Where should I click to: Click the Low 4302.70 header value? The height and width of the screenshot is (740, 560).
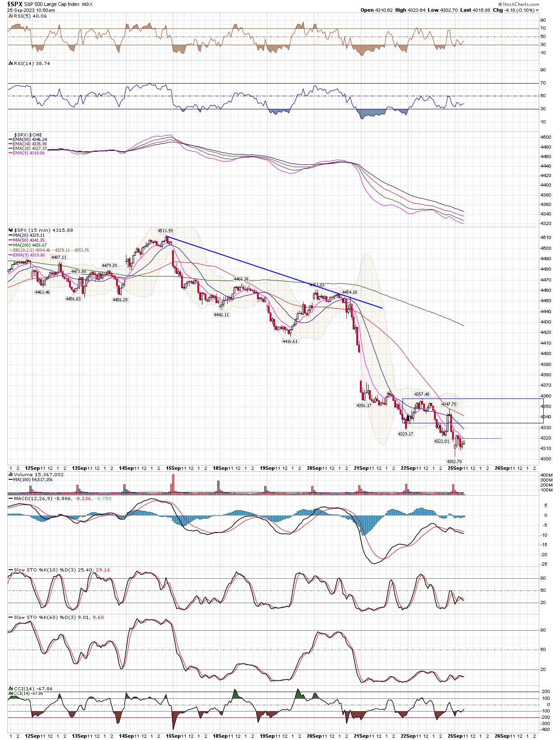443,10
